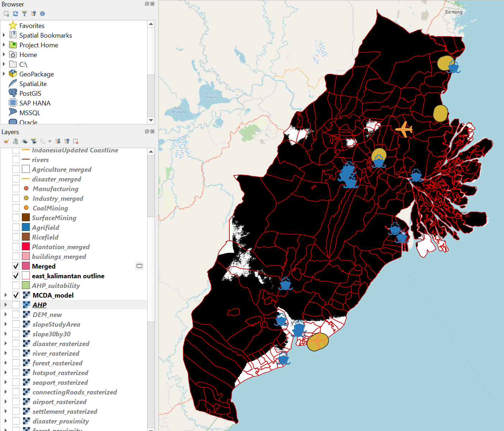This screenshot has width=504, height=431.
Task: Expand the GeoPackage browser node
Action: (4, 74)
